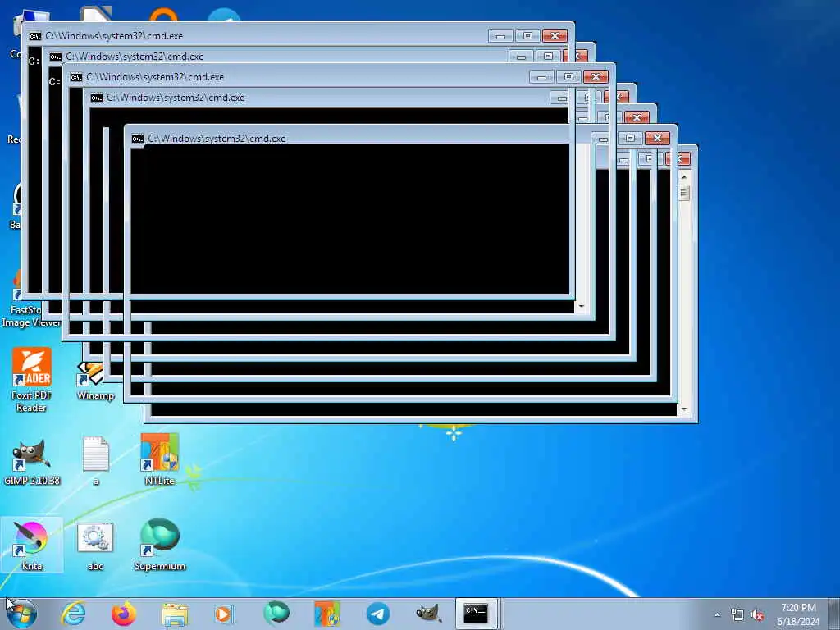
Task: Open the network tray icon
Action: coord(737,615)
